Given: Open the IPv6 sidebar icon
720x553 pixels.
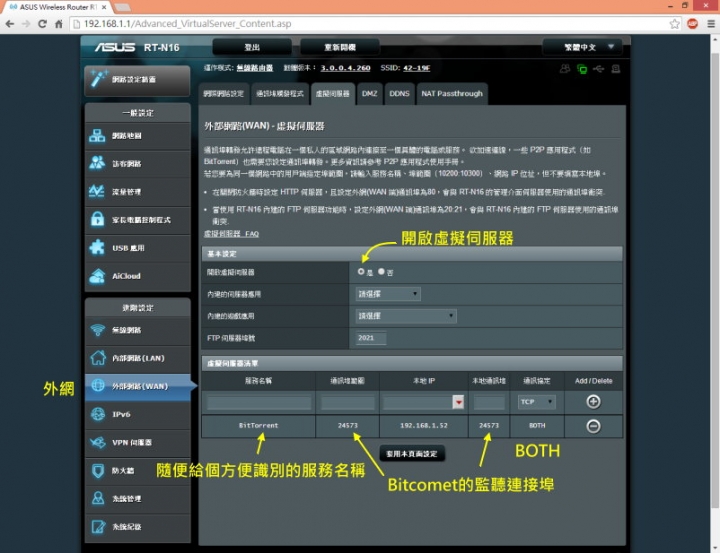Looking at the screenshot, I should click(x=97, y=414).
